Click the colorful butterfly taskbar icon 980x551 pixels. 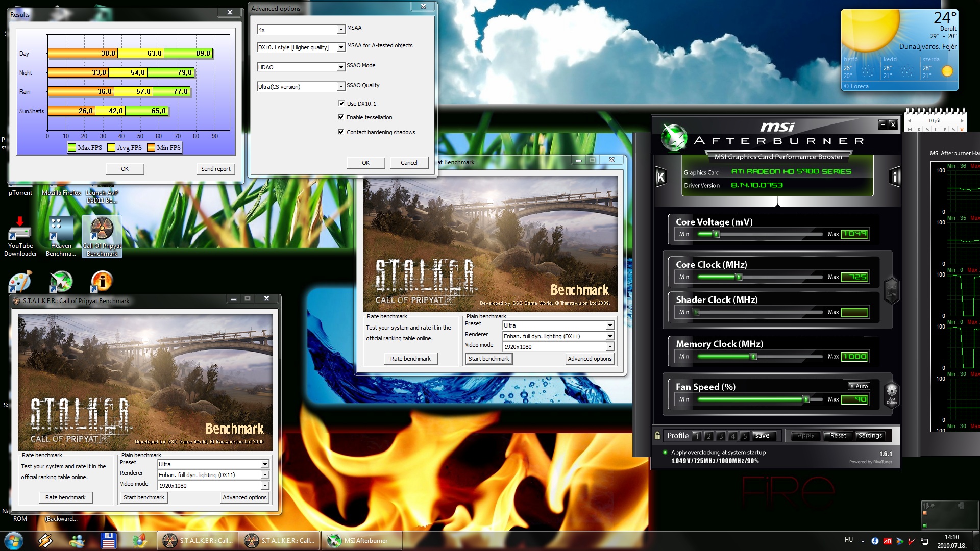(139, 541)
